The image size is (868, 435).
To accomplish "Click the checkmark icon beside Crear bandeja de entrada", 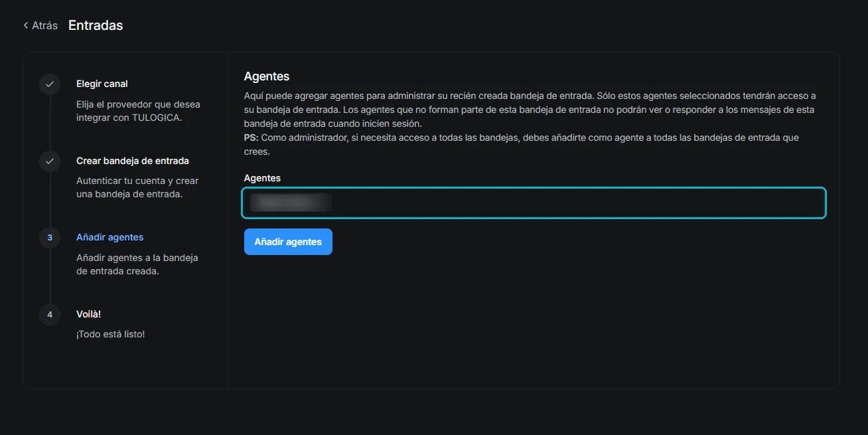I will coord(50,161).
